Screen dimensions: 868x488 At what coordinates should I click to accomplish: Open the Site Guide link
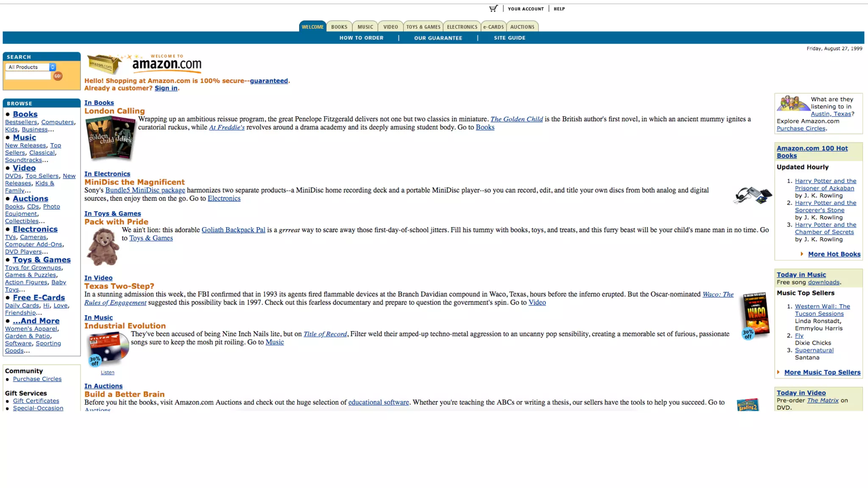[509, 38]
